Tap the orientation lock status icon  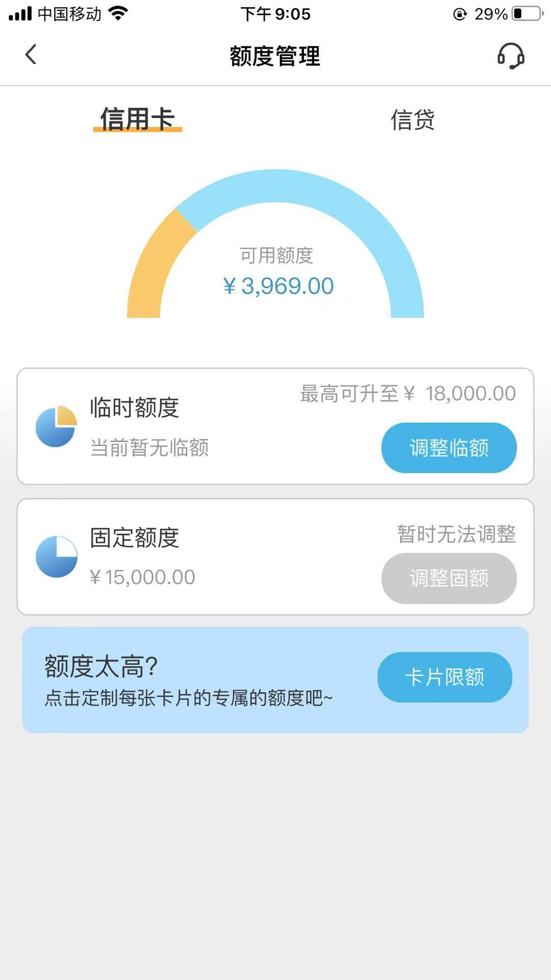coord(460,14)
